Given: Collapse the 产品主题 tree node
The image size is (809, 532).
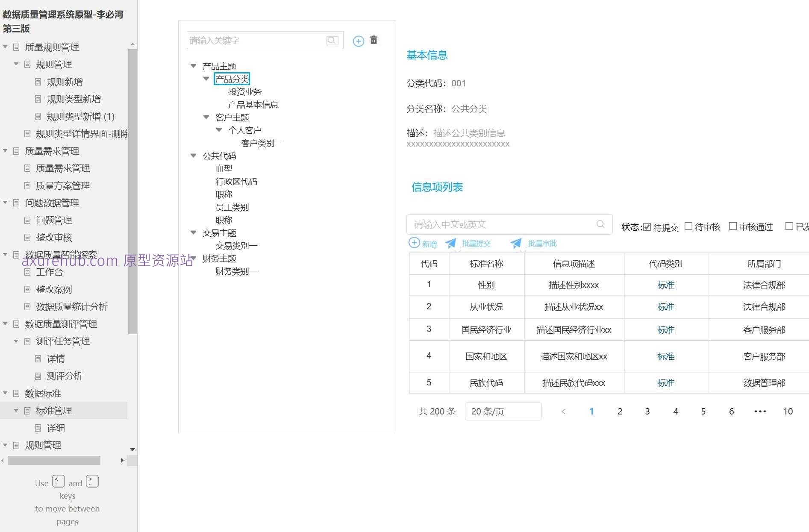Looking at the screenshot, I should coord(193,66).
